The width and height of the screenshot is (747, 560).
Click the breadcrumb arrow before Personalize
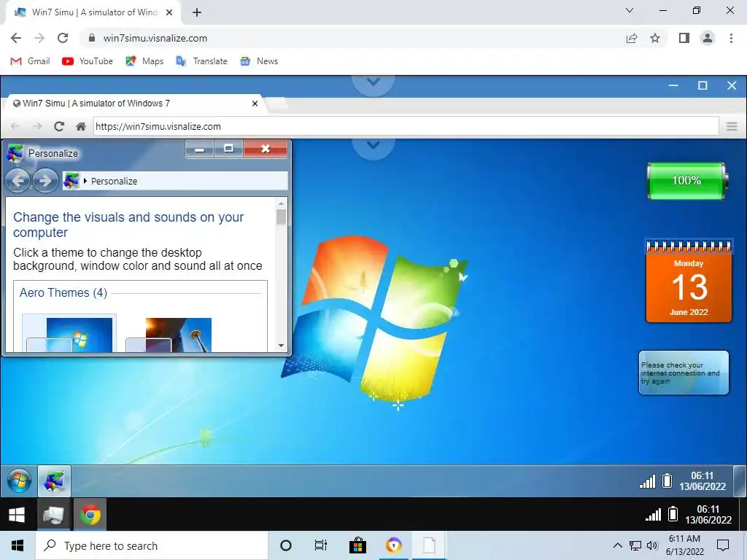point(85,181)
